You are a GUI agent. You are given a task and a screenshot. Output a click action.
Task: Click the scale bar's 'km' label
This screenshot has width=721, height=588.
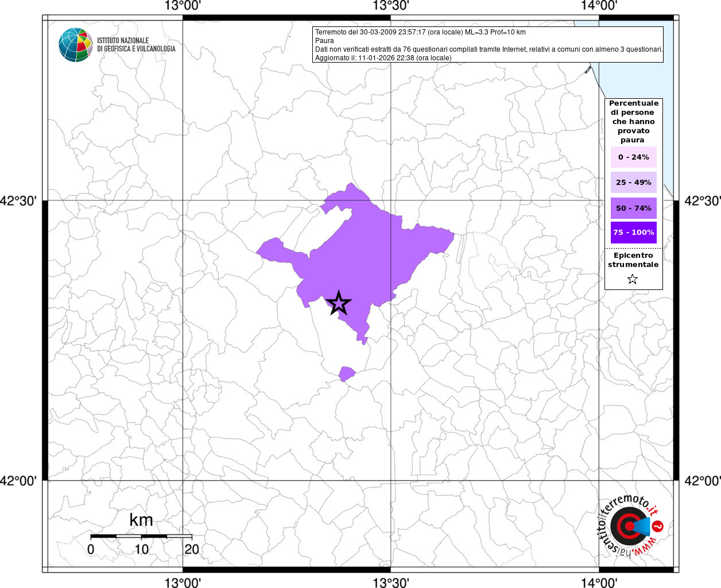point(141,520)
